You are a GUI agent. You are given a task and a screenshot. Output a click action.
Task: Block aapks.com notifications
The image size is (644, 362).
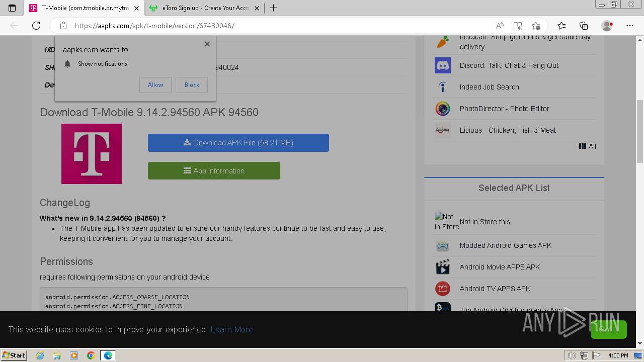click(192, 85)
